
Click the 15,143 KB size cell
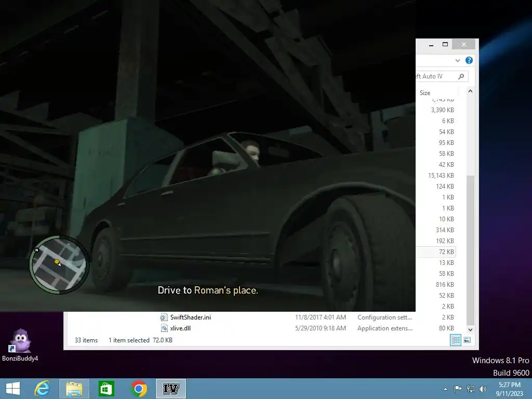pos(441,176)
